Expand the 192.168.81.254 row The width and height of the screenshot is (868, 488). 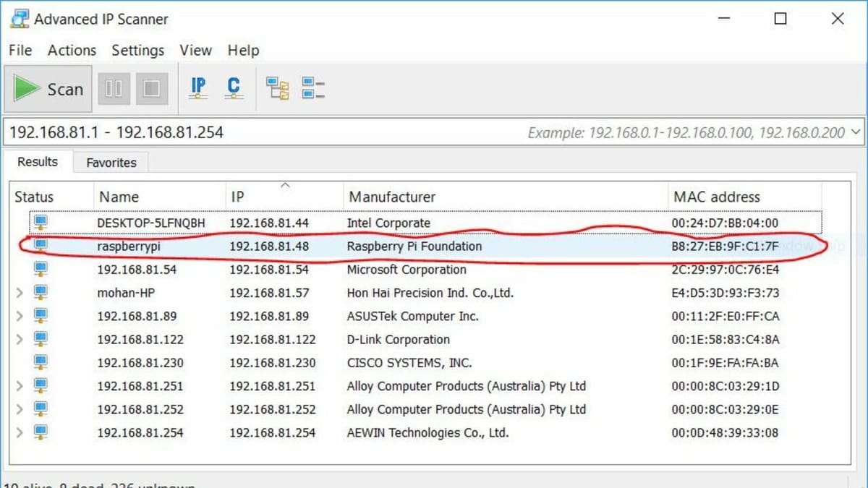click(20, 432)
